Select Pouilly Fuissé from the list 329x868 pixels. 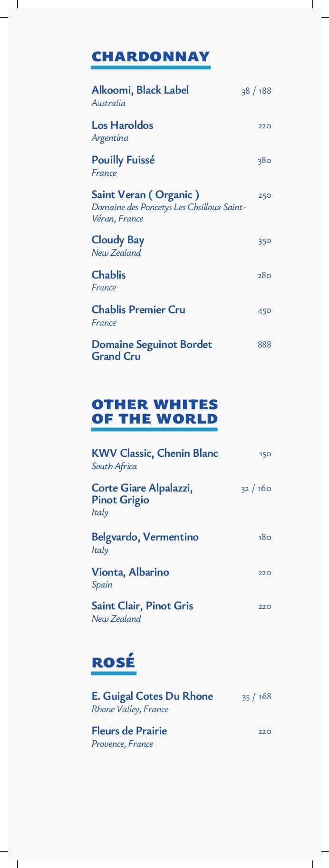[x=123, y=160]
